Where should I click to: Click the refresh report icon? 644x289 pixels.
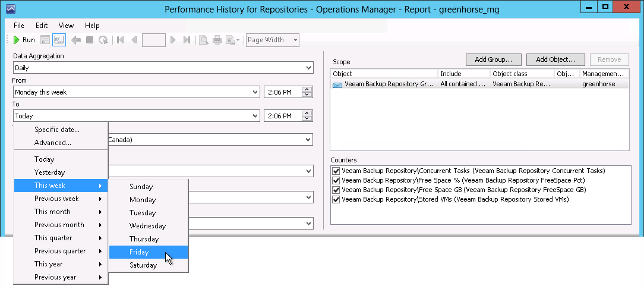[103, 40]
